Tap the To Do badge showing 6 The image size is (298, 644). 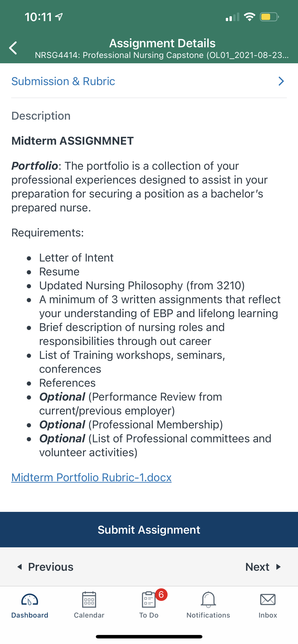[x=161, y=595]
